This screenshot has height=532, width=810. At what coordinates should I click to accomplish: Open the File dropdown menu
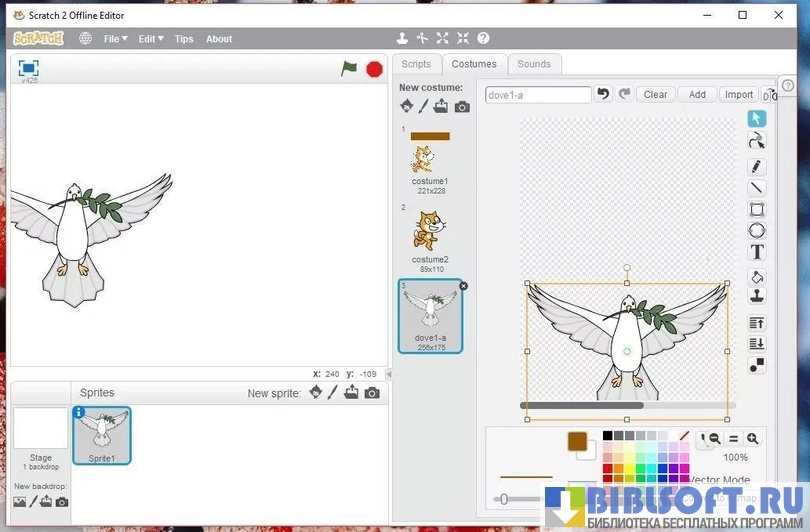tap(115, 39)
